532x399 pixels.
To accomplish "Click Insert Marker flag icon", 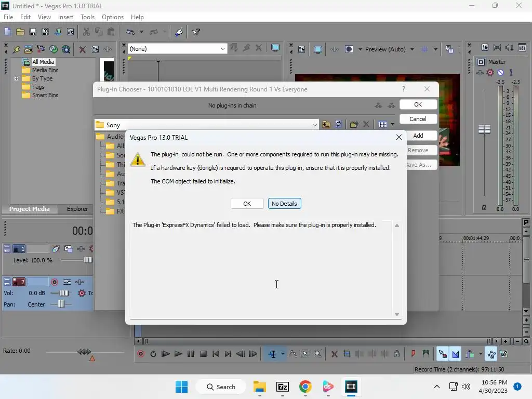I will point(413,354).
